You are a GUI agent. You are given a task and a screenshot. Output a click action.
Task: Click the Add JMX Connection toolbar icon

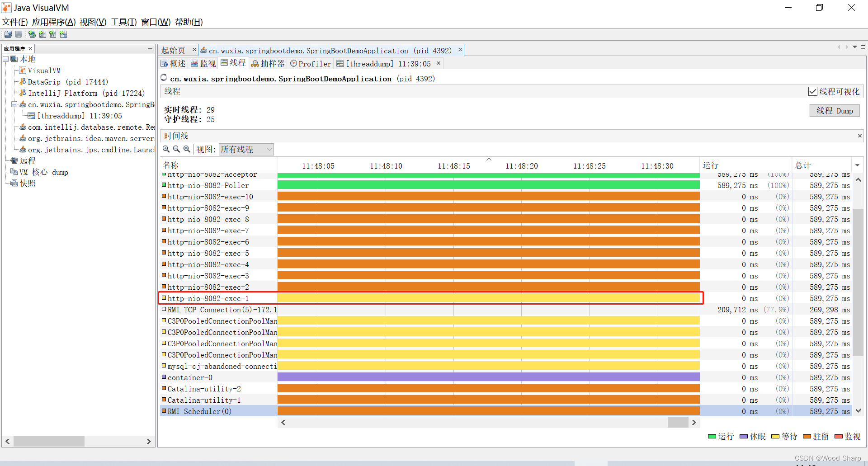42,34
